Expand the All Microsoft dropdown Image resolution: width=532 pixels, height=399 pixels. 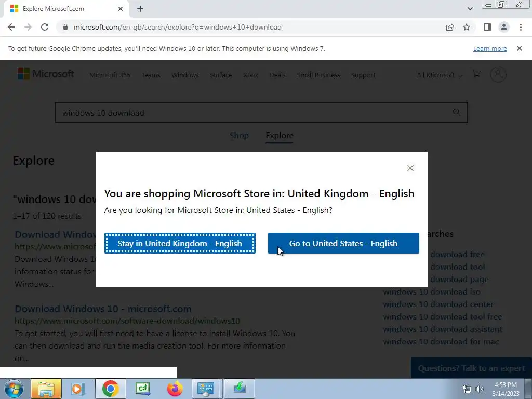[440, 75]
